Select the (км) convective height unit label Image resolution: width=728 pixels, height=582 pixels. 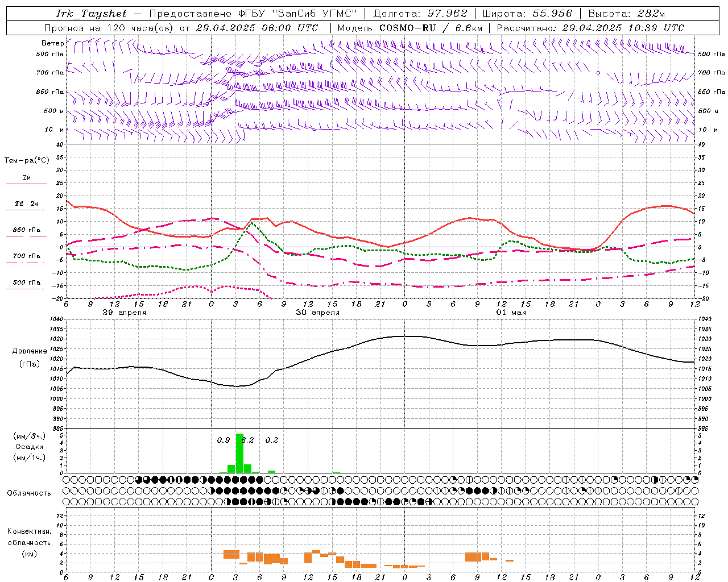(29, 554)
